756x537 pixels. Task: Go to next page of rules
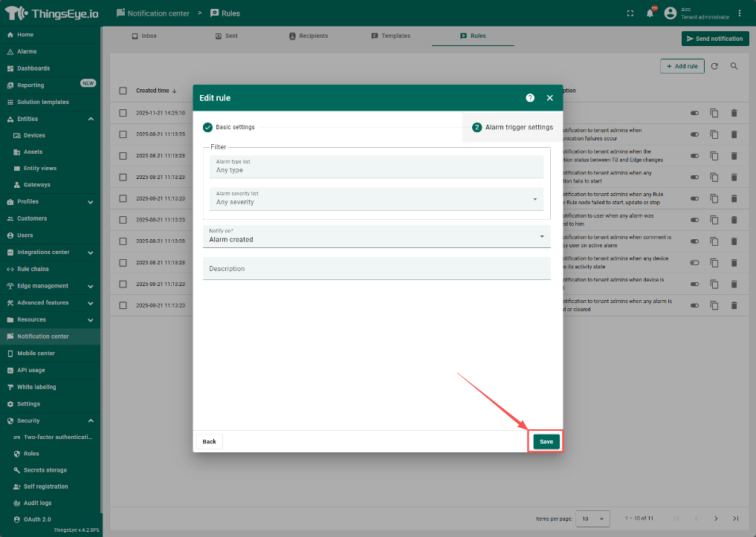716,518
